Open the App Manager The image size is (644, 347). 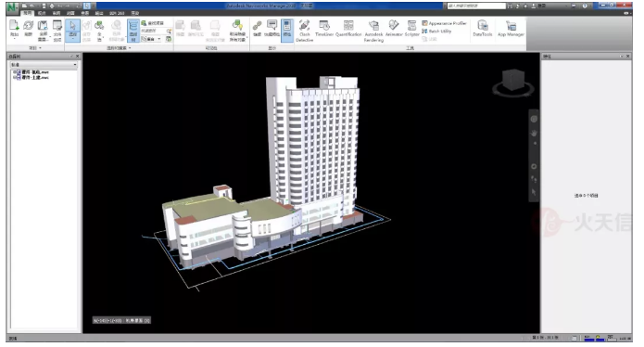coord(511,29)
